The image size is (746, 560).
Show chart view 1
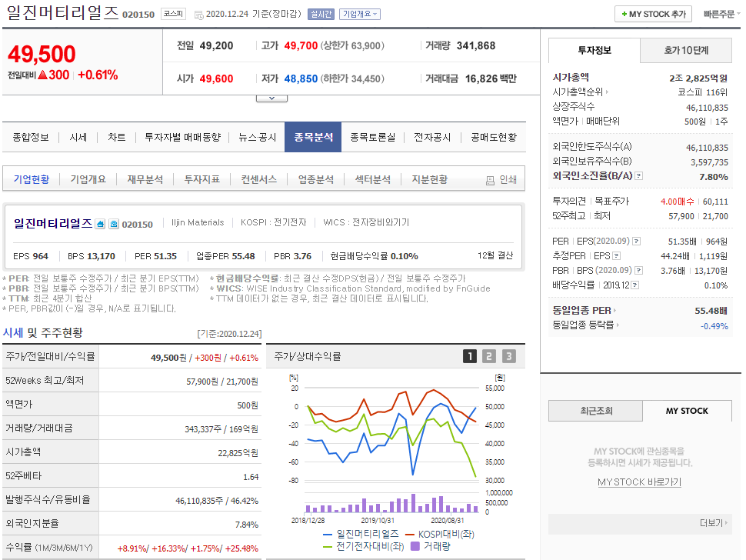click(x=470, y=356)
